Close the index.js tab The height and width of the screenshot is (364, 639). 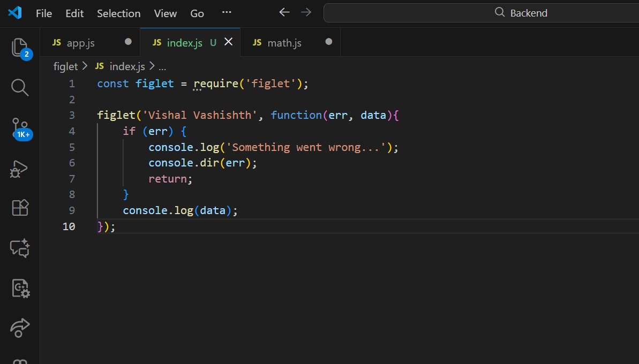[228, 42]
